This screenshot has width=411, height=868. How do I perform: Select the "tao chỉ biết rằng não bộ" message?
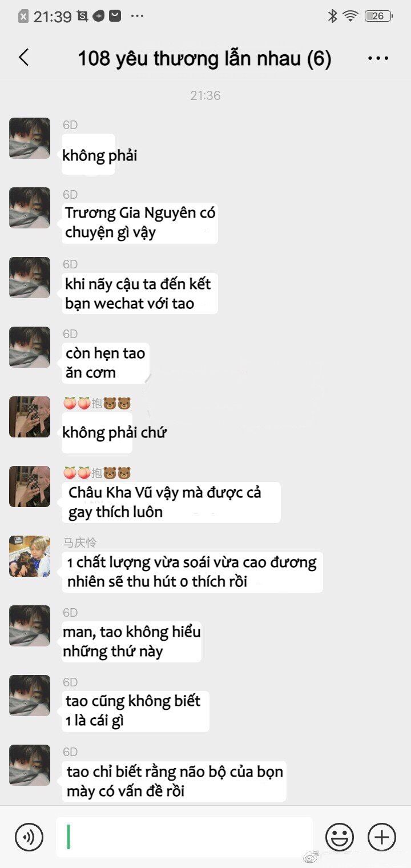click(x=174, y=781)
